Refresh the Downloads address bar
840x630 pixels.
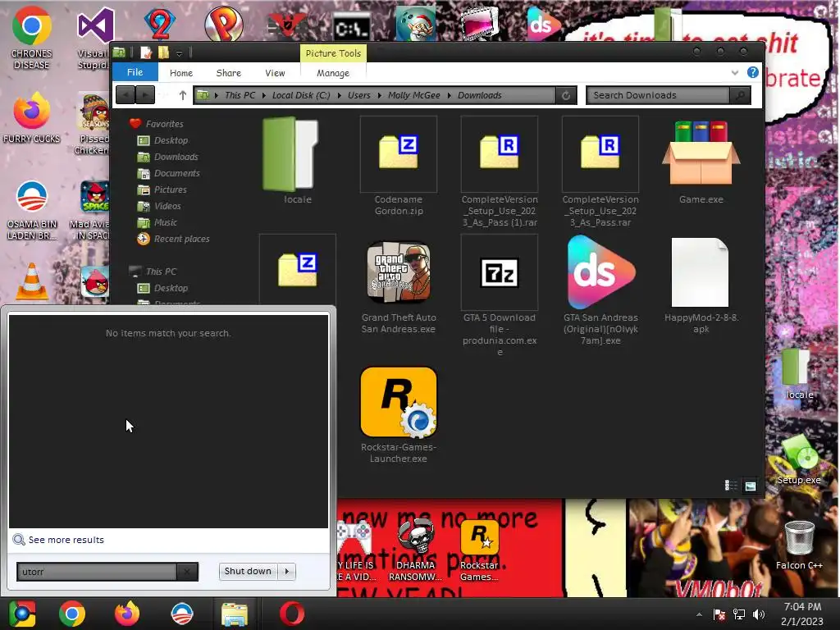tap(566, 95)
